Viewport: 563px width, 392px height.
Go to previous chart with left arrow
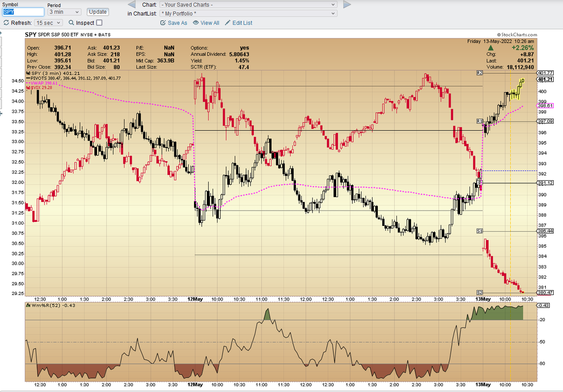coord(132,5)
